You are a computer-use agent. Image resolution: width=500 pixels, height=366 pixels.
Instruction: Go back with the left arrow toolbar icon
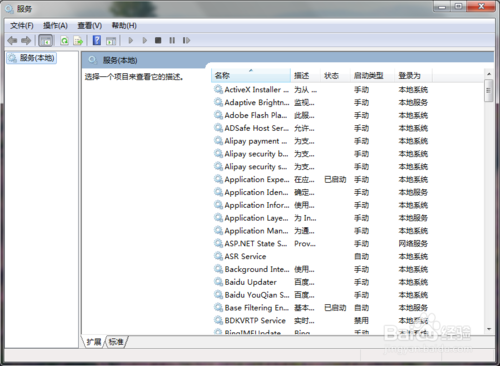pos(12,41)
